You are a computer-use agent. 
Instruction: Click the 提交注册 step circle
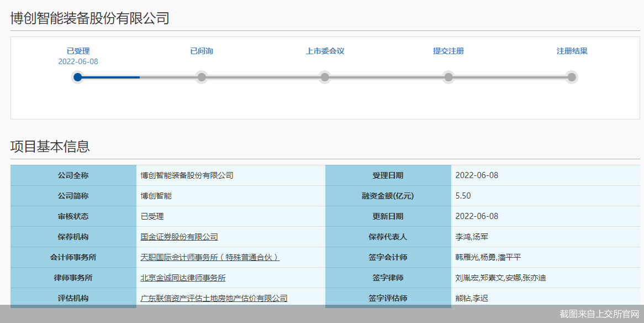448,77
